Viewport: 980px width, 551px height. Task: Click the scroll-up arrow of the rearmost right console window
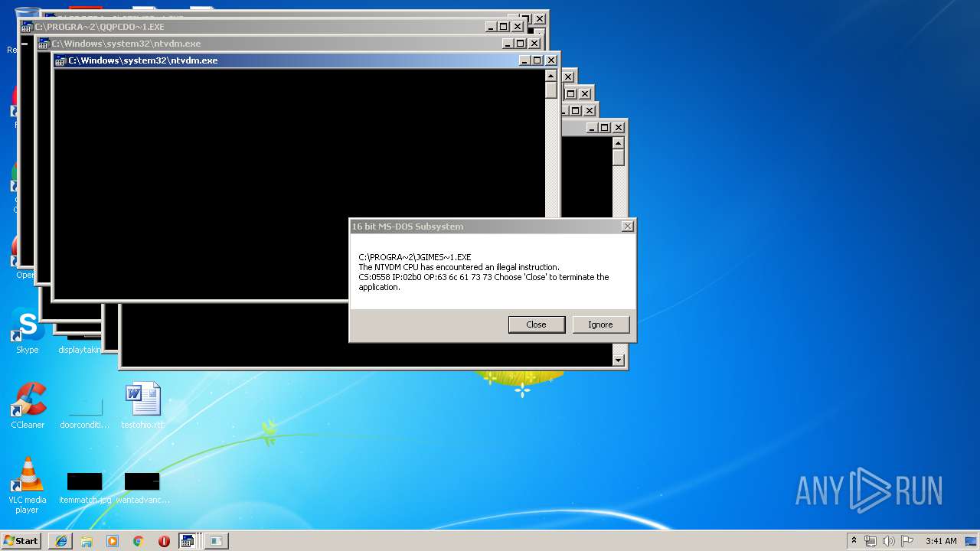click(x=619, y=143)
